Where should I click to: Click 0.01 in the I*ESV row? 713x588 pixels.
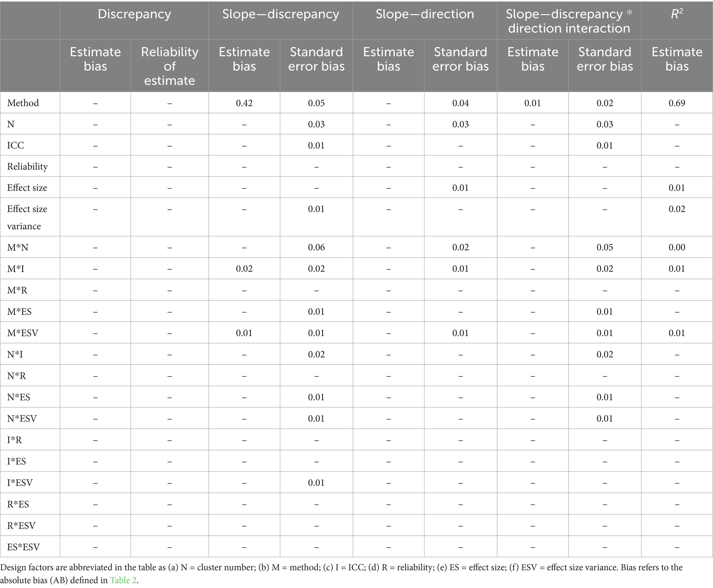(316, 482)
